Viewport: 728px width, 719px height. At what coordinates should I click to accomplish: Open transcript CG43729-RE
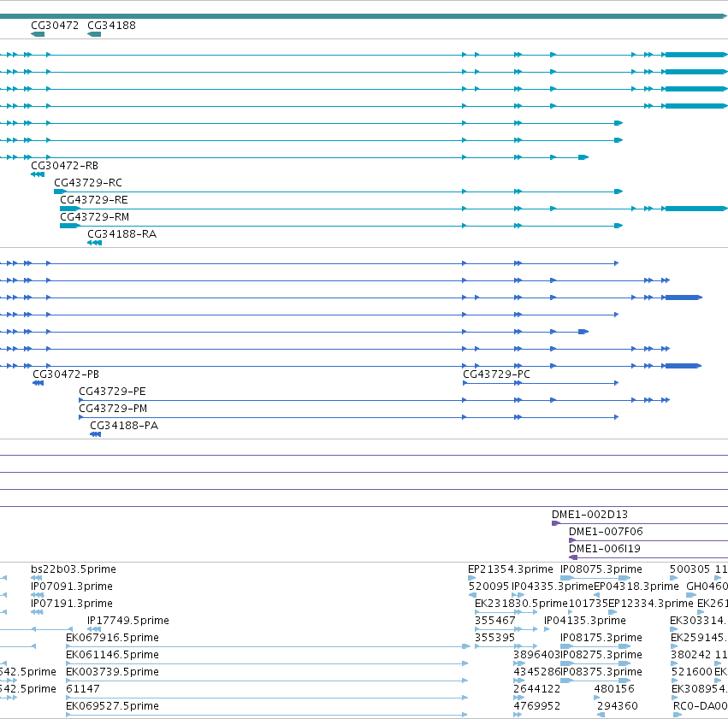94,200
